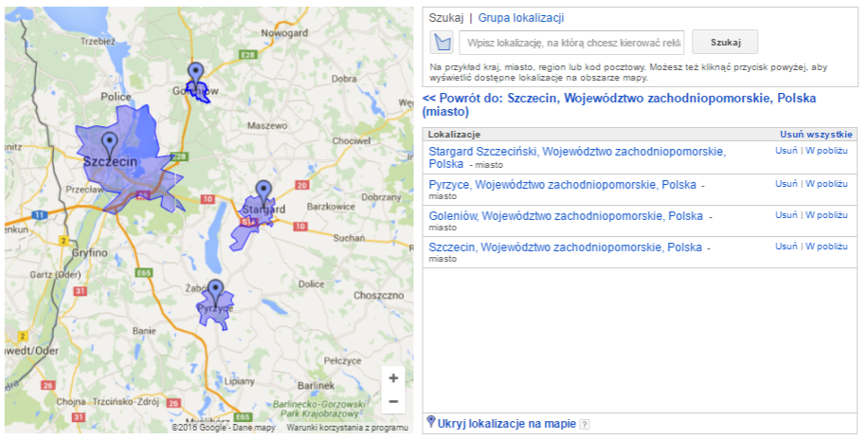The image size is (868, 440).
Task: Click Usuń wszystkie link
Action: [x=817, y=134]
